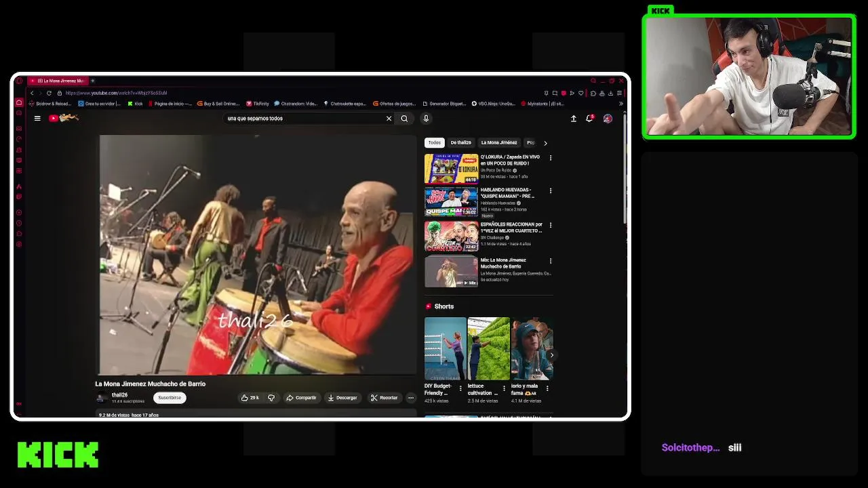Open options for ESPAÑOLES REACCIONAN video
Viewport: 868px width, 488px height.
(x=550, y=225)
